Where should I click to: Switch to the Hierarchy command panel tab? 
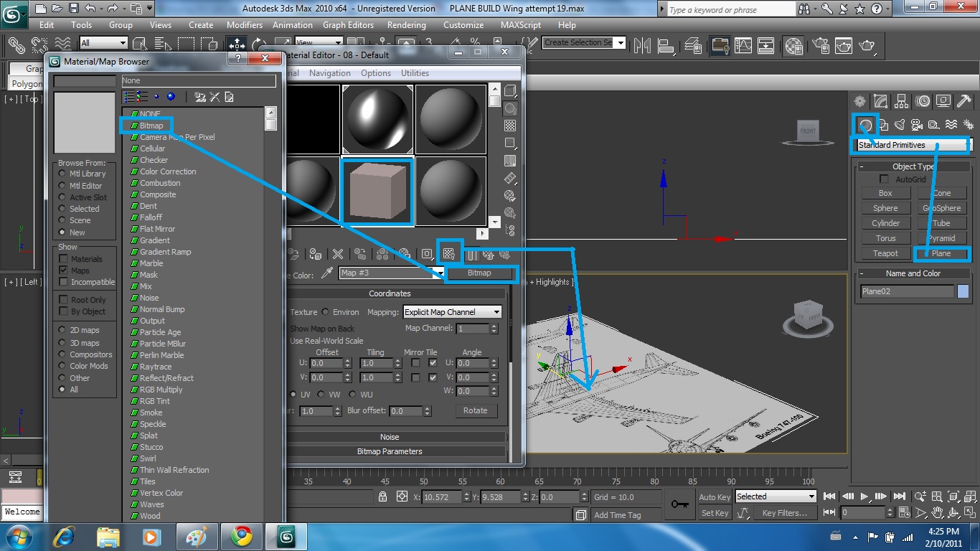pyautogui.click(x=901, y=101)
